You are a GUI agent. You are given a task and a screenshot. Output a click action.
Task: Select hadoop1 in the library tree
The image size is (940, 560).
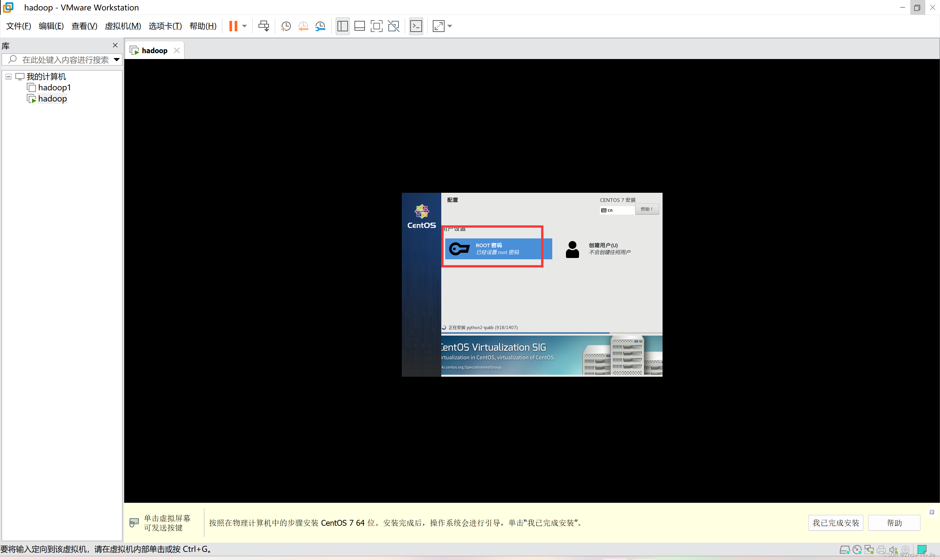tap(55, 87)
